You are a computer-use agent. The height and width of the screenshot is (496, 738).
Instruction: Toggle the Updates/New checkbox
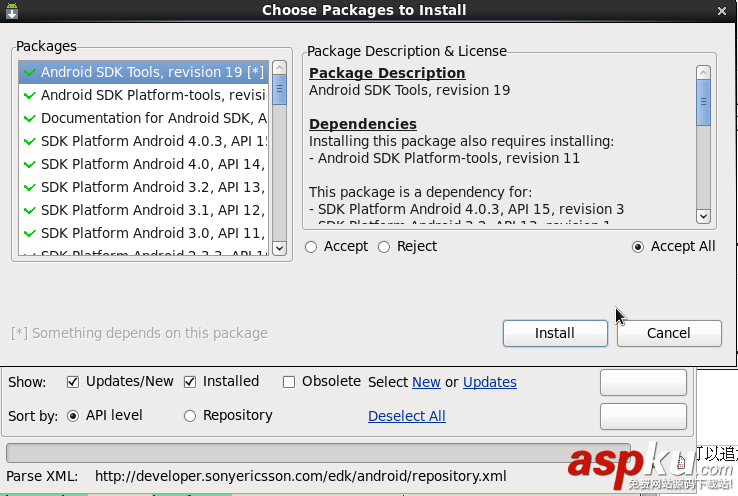pyautogui.click(x=73, y=382)
